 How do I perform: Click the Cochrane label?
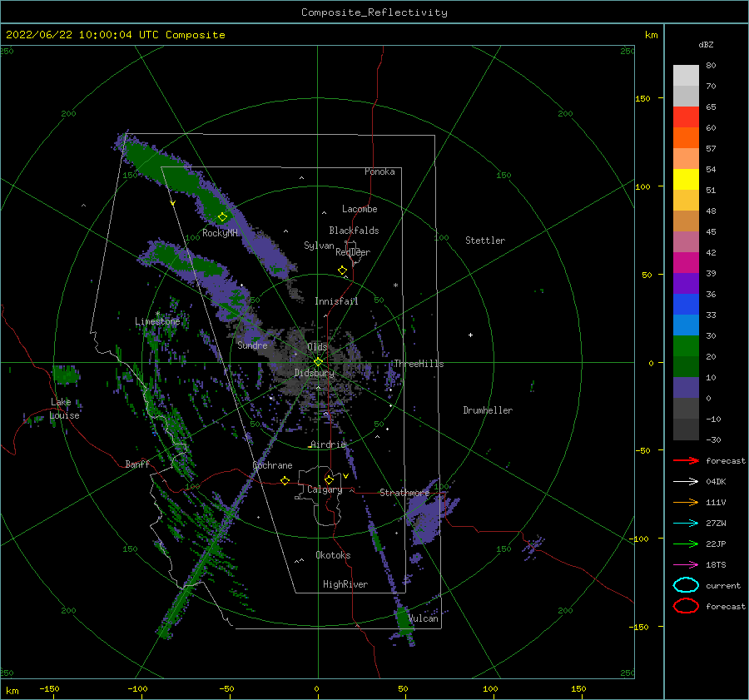pyautogui.click(x=272, y=465)
